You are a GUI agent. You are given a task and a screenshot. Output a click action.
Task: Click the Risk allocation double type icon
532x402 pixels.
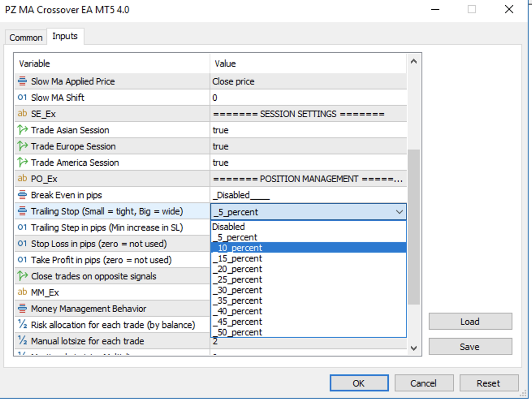click(22, 324)
